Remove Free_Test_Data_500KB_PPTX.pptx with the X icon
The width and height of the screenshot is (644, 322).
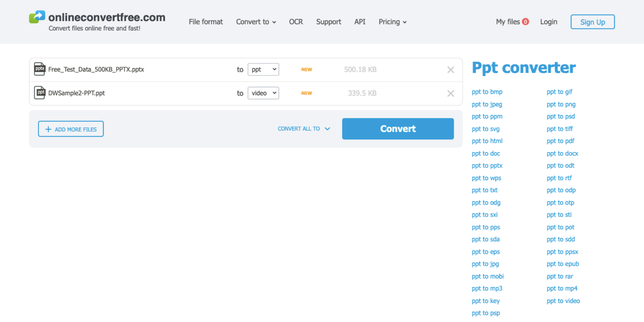pos(451,69)
